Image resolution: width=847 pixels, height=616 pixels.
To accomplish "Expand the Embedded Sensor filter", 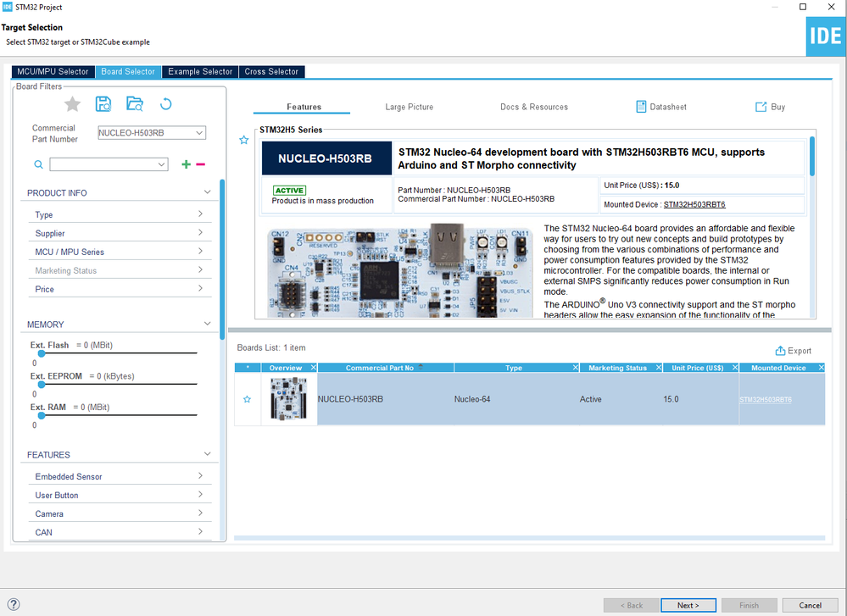I will [200, 475].
